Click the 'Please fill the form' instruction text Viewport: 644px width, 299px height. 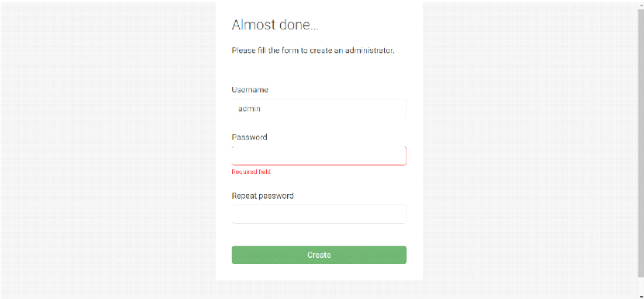[313, 50]
